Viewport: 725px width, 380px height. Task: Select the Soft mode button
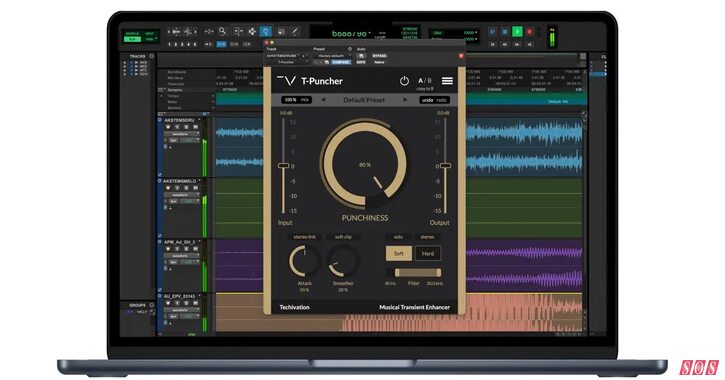399,253
